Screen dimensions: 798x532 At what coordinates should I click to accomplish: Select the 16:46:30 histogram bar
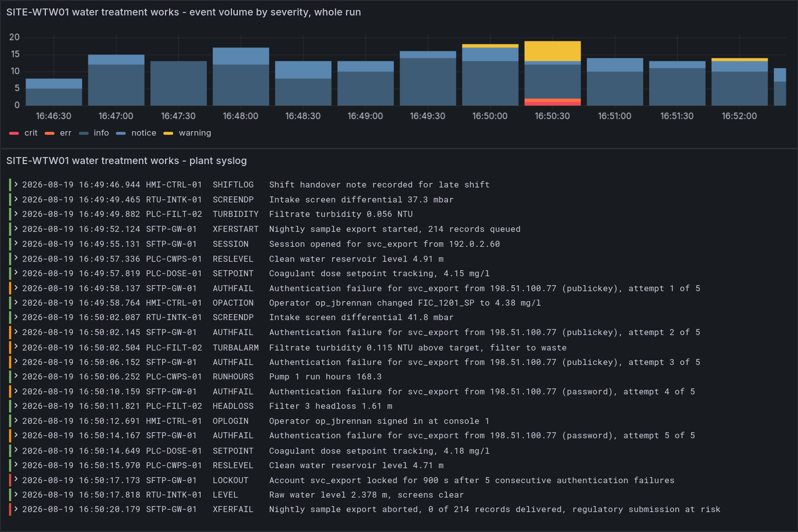54,92
